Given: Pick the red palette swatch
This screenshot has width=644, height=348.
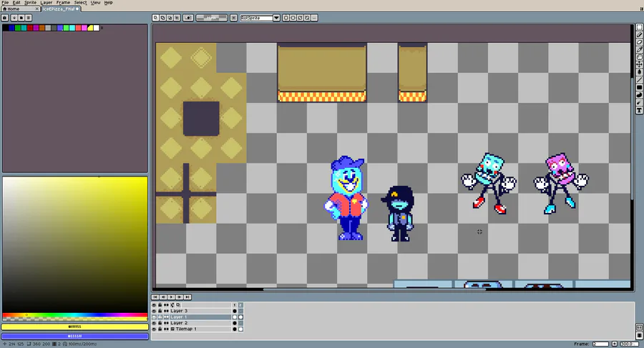Looking at the screenshot, I should 30,28.
